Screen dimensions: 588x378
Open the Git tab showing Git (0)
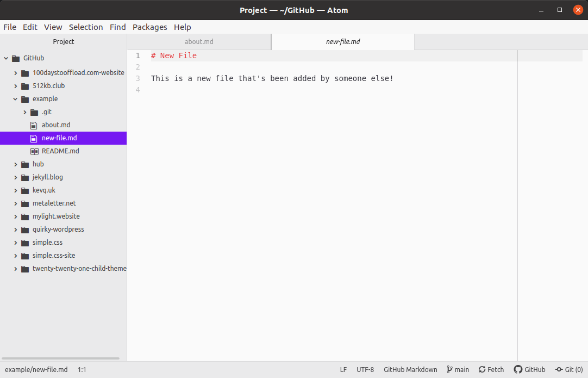tap(568, 369)
